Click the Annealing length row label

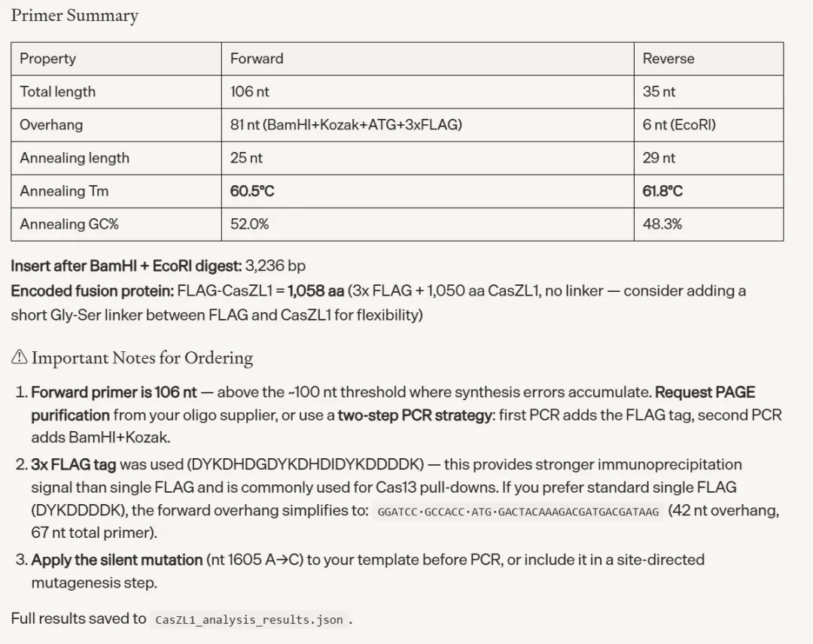click(x=75, y=158)
